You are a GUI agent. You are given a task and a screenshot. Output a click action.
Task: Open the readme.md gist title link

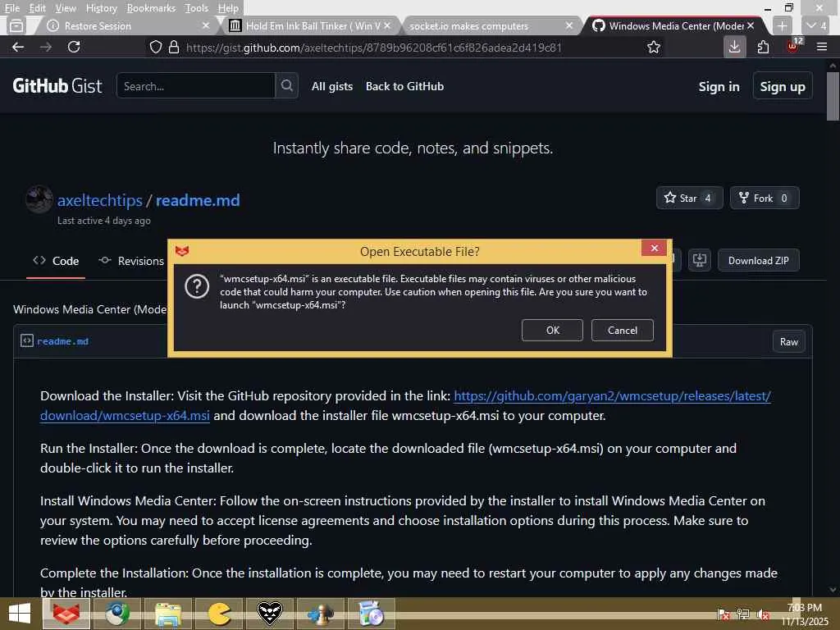198,200
